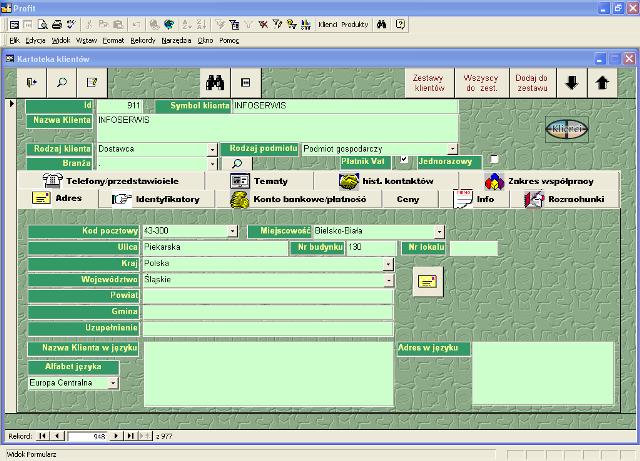Go to first record in navigator
640x461 pixels.
(x=42, y=436)
